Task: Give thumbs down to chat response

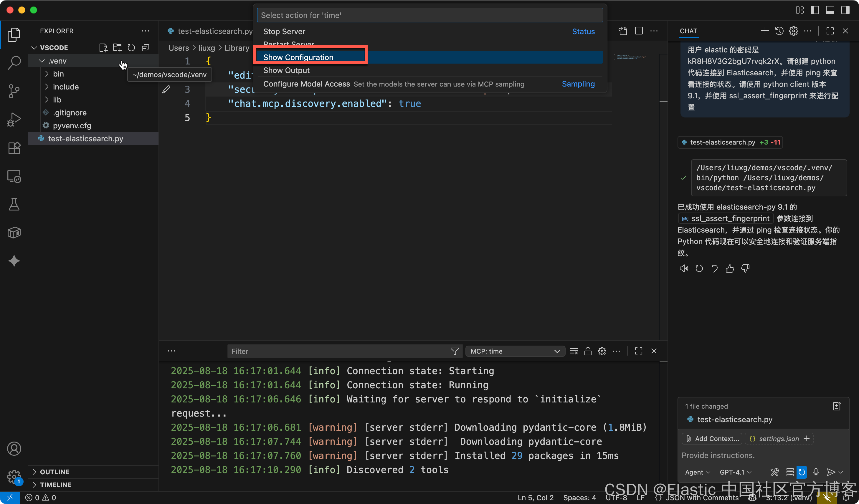Action: pyautogui.click(x=745, y=269)
